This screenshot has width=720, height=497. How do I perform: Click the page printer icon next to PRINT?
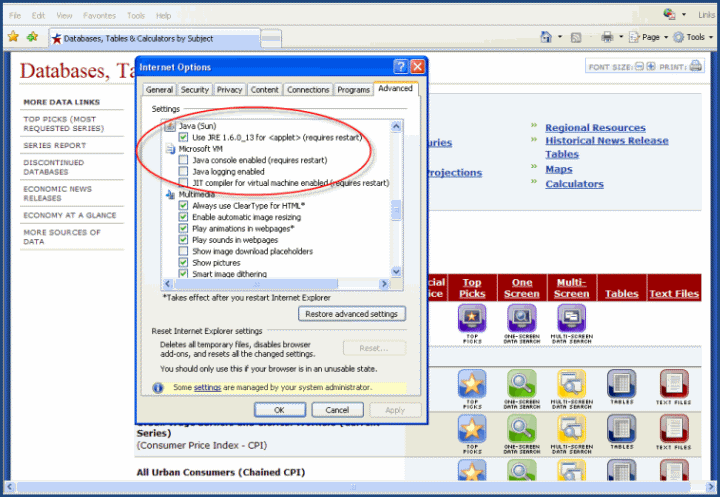pyautogui.click(x=696, y=66)
